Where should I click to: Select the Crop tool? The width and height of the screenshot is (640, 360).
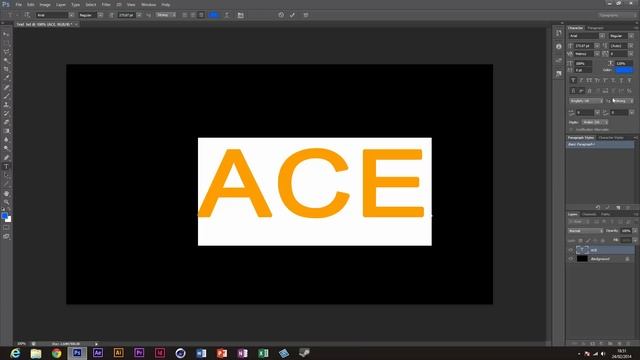[6, 69]
